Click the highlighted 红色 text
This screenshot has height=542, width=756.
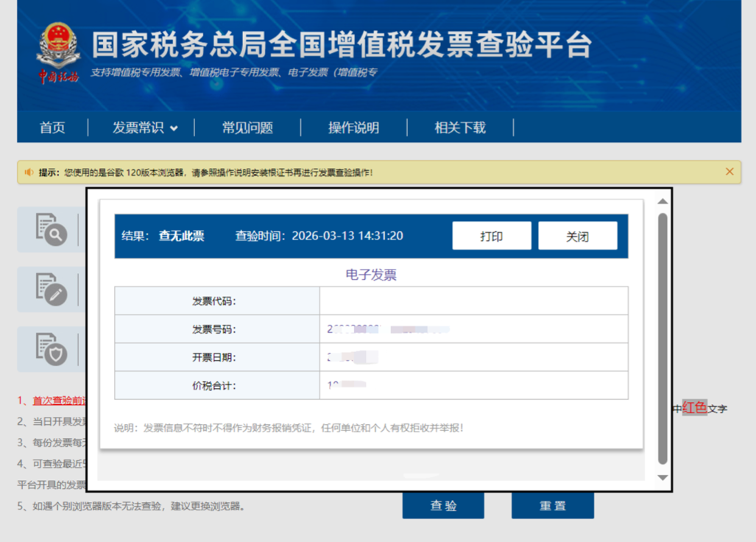click(x=694, y=407)
